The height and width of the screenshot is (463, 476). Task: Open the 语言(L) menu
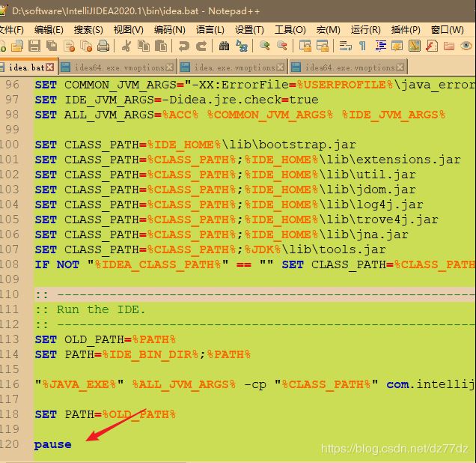pos(210,30)
